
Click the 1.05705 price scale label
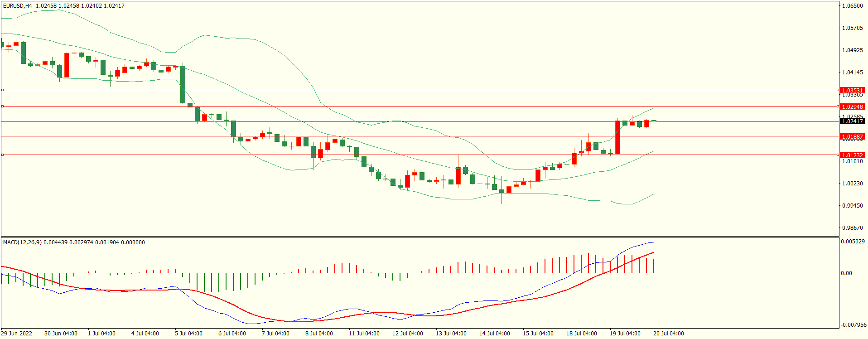click(852, 28)
